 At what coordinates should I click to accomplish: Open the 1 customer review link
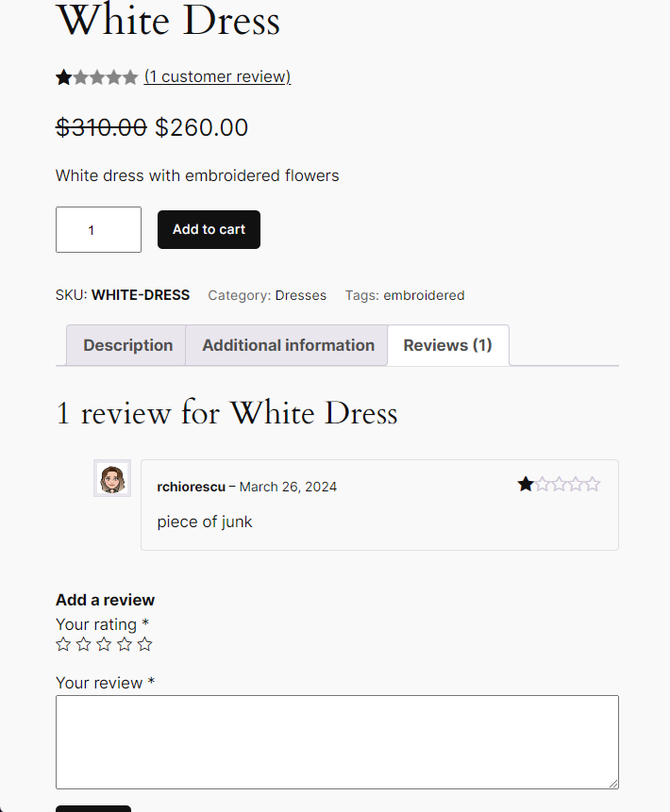tap(217, 77)
